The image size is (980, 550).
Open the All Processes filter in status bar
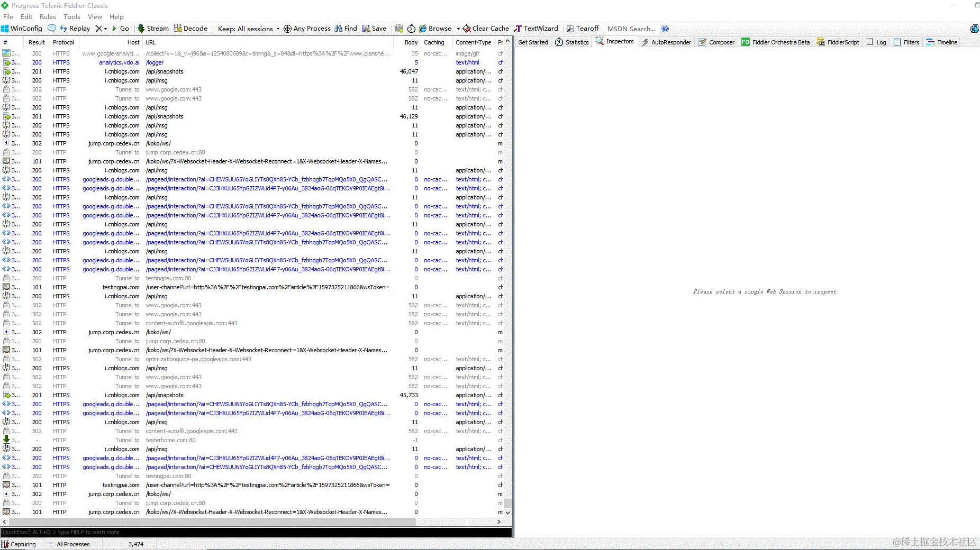tap(69, 544)
